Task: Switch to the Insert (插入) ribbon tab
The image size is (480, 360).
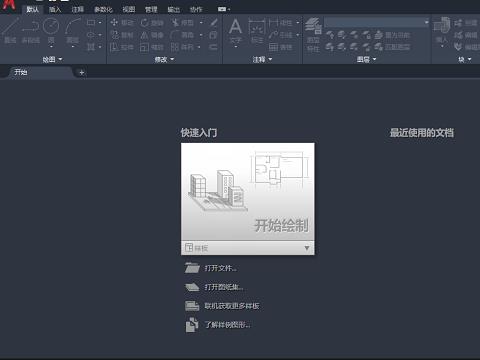Action: [55, 9]
